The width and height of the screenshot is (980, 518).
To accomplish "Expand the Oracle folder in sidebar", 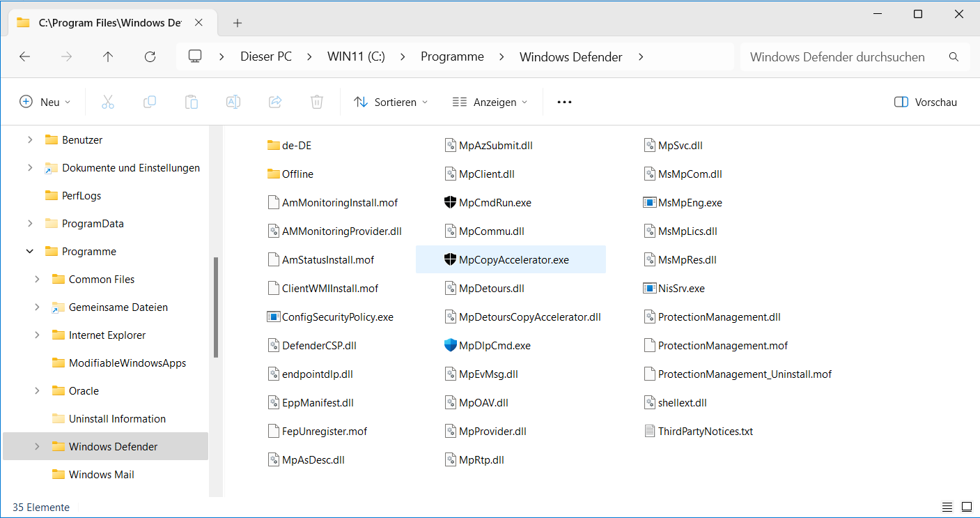I will [37, 391].
